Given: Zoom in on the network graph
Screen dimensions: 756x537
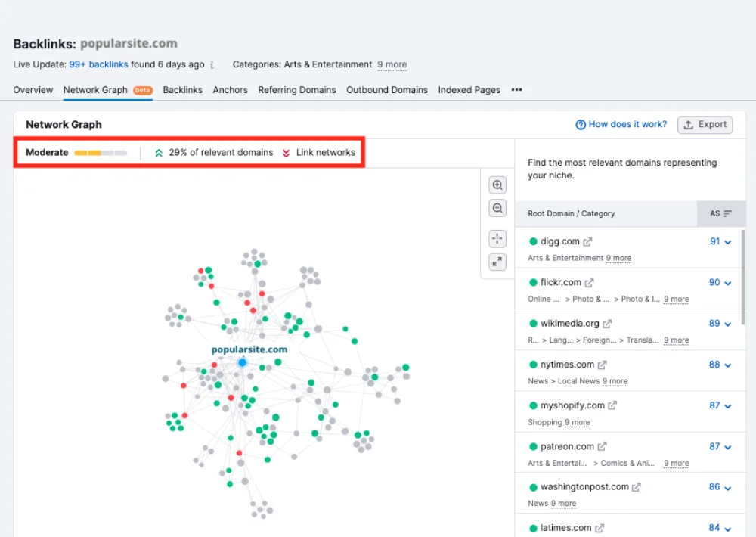Looking at the screenshot, I should (497, 185).
